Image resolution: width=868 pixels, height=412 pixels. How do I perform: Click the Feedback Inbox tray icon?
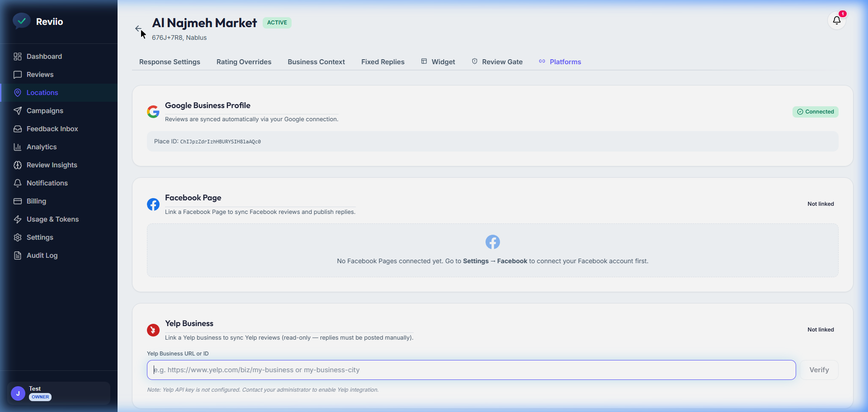(x=18, y=129)
